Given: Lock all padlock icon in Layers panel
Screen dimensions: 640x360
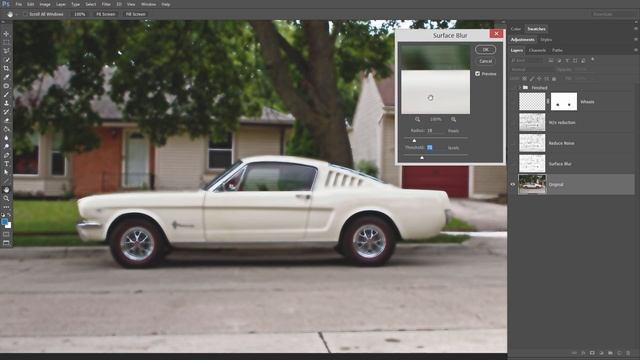Looking at the screenshot, I should (x=554, y=78).
